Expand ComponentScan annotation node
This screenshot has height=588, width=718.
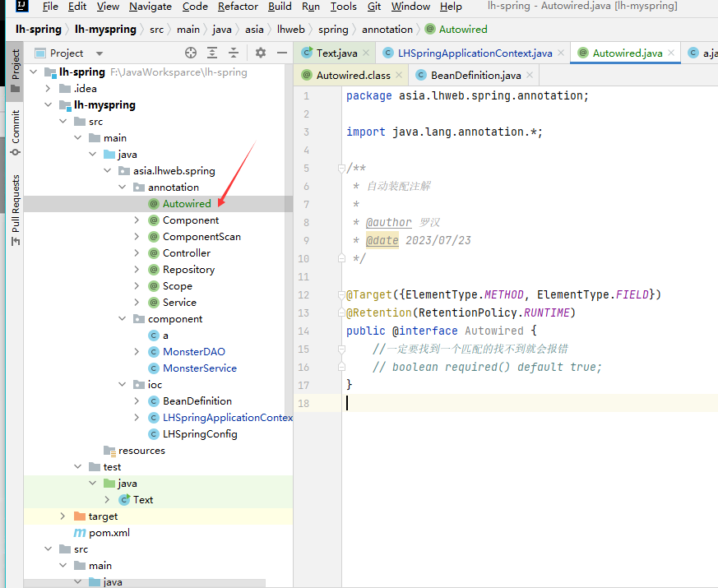coord(137,236)
